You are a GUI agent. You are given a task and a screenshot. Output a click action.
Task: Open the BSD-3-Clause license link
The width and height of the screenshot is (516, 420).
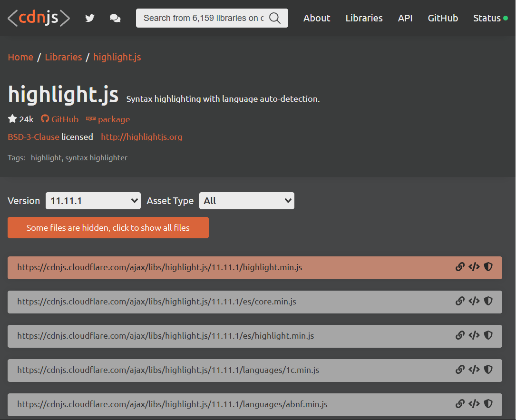34,137
